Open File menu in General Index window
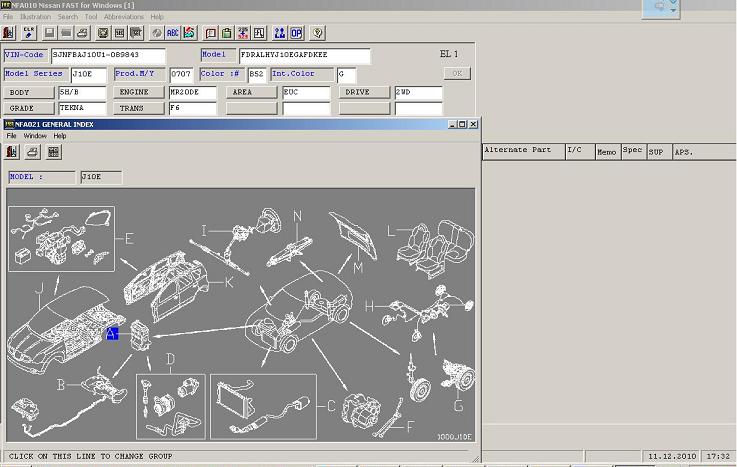Viewport: 737px width, 467px height. [x=11, y=136]
